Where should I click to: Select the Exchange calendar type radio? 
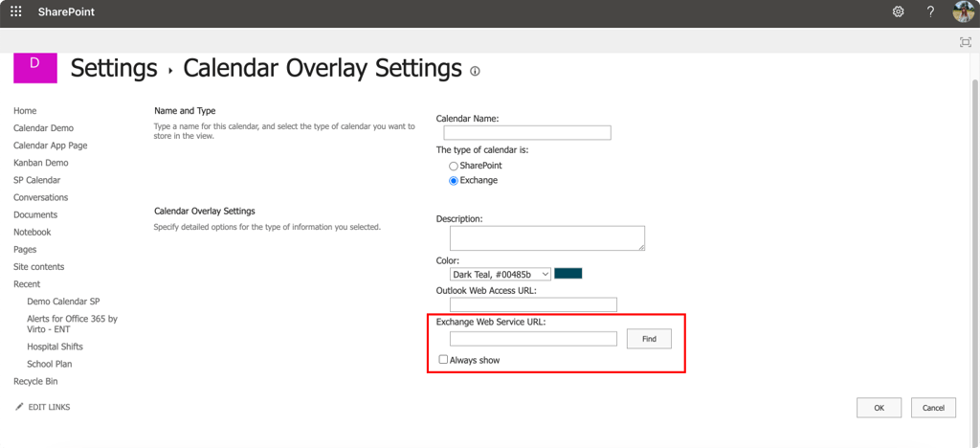tap(454, 181)
